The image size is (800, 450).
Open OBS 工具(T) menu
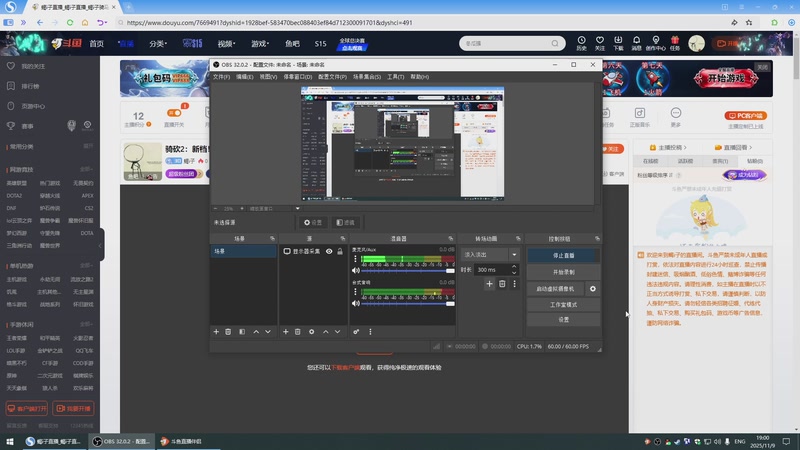(395, 77)
